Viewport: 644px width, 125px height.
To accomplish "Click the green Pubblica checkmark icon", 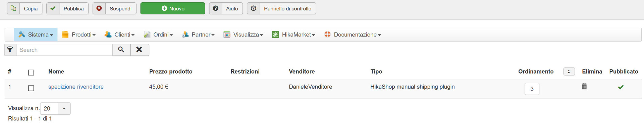I will point(53,8).
